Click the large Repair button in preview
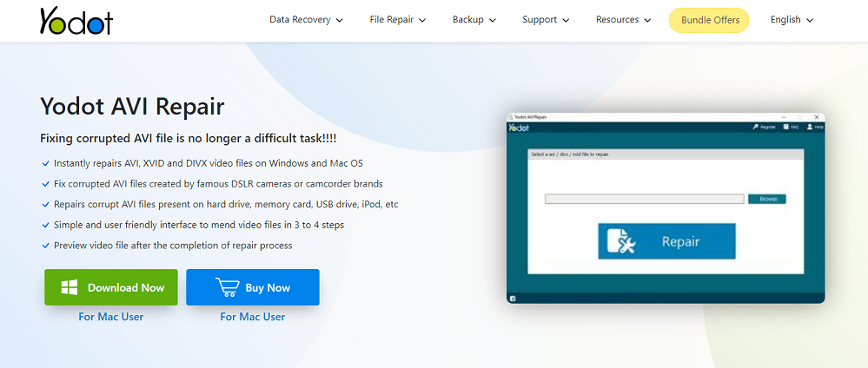The width and height of the screenshot is (868, 368). [x=666, y=241]
